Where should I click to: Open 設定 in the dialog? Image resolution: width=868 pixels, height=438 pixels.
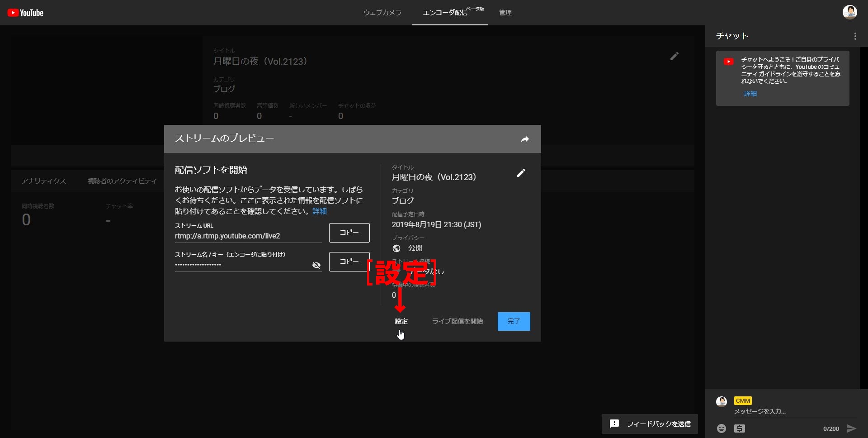point(401,321)
